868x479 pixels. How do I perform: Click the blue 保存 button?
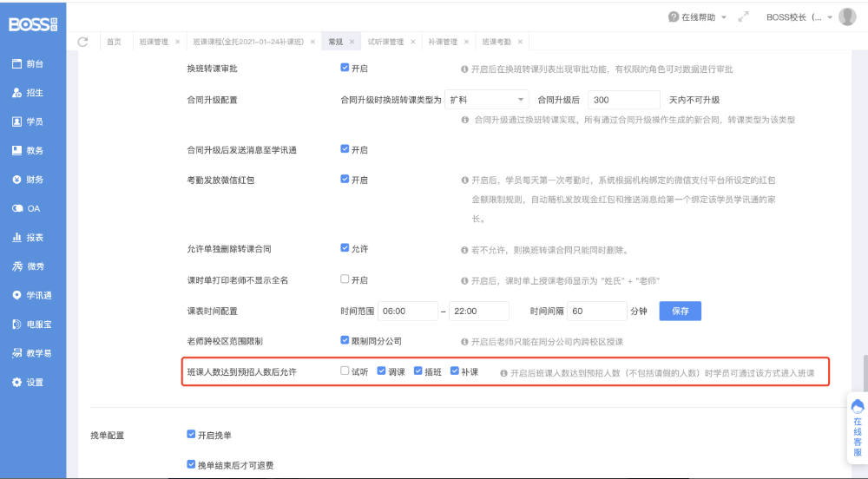coord(680,311)
